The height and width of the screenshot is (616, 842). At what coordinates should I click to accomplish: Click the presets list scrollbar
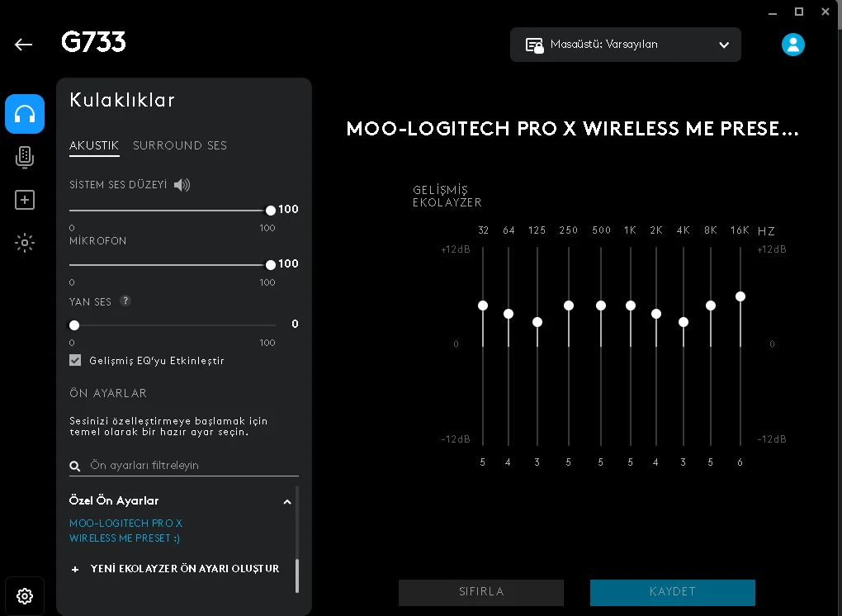pos(297,576)
